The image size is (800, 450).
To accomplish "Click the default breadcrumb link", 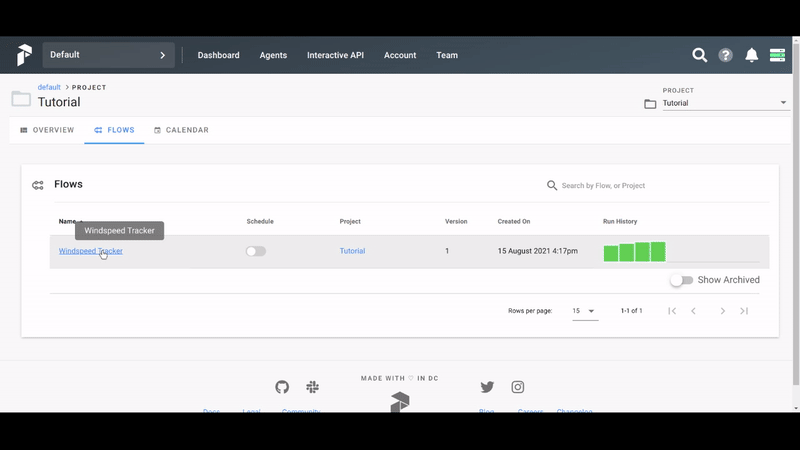I will click(x=49, y=87).
